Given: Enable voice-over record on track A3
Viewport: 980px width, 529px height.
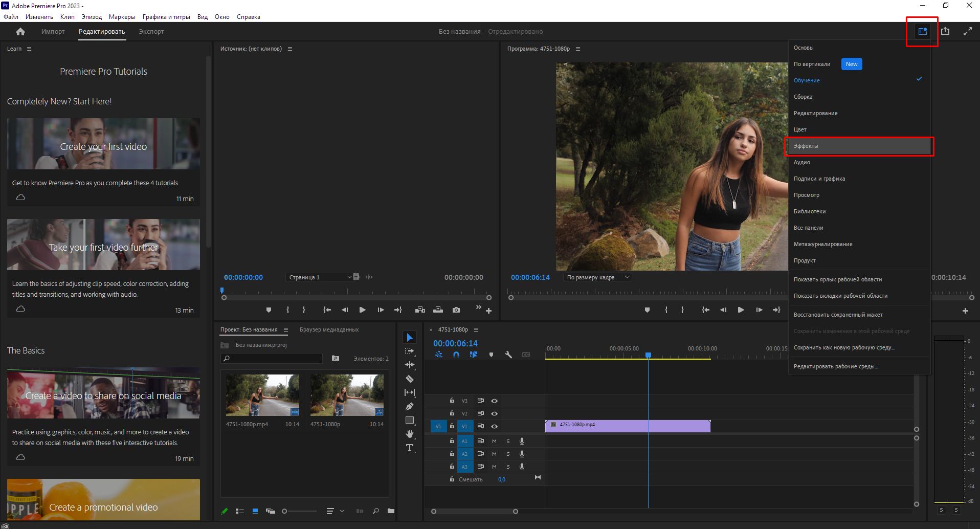Looking at the screenshot, I should (522, 467).
